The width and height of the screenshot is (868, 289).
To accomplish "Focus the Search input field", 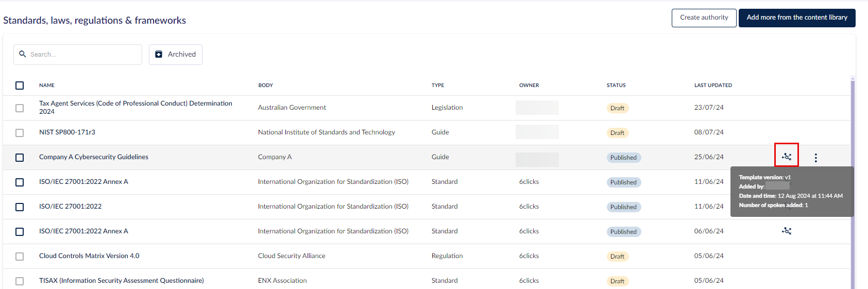I will pyautogui.click(x=78, y=54).
